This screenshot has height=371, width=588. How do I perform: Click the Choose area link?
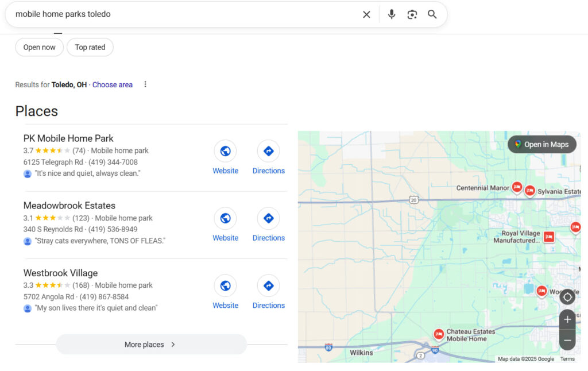point(113,84)
